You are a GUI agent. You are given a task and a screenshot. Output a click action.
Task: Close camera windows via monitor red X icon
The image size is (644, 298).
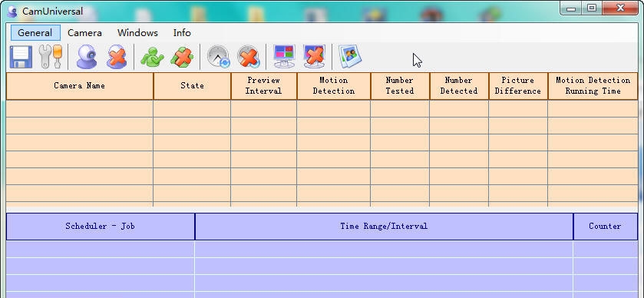pos(314,57)
